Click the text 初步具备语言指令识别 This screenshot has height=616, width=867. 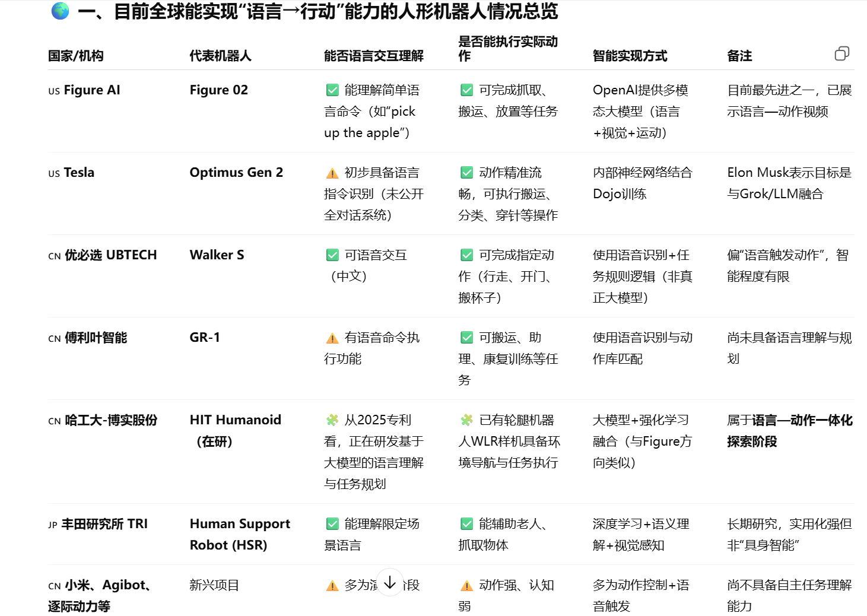(x=374, y=194)
